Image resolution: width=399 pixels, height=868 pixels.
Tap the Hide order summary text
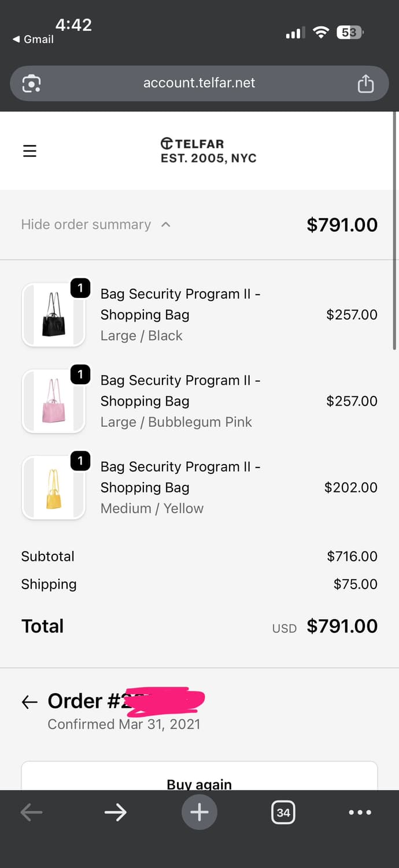click(86, 225)
